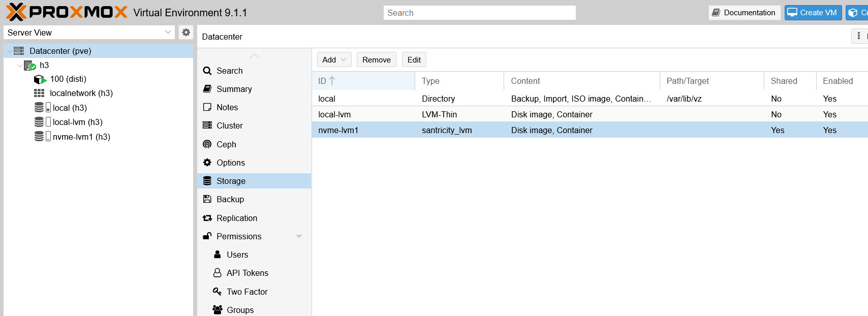Click the Storage database icon
This screenshot has height=316, width=868.
click(x=207, y=181)
